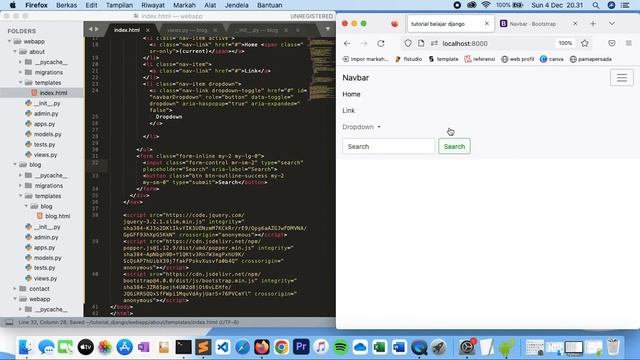Image resolution: width=640 pixels, height=360 pixels.
Task: Open the Pocket save icon
Action: tap(611, 43)
